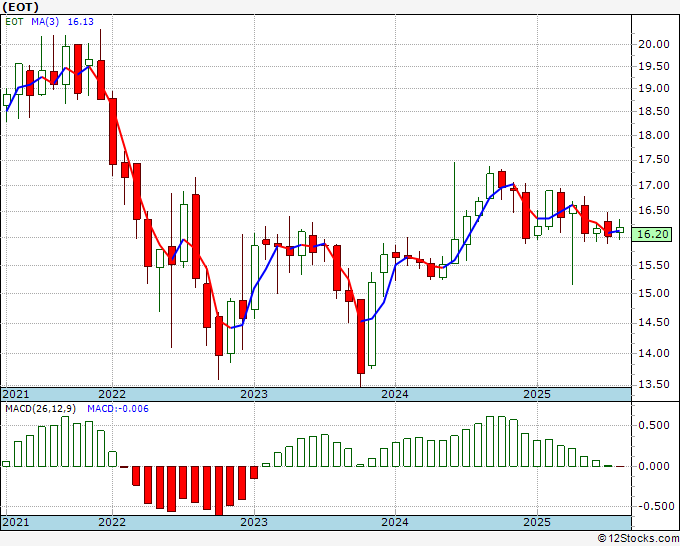
Task: Click the 15.50 price axis label
Action: [x=654, y=265]
